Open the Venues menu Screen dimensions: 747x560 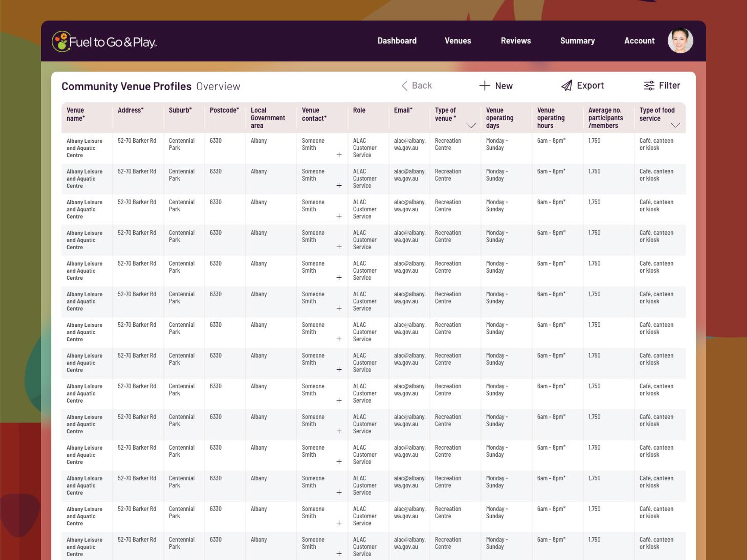pos(458,41)
